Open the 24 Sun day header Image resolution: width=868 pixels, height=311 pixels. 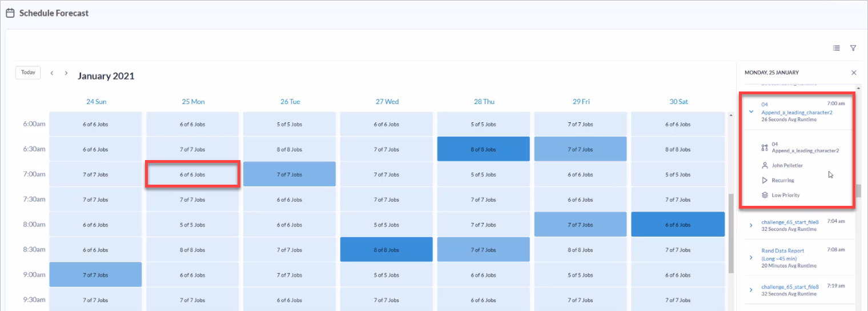click(x=96, y=102)
